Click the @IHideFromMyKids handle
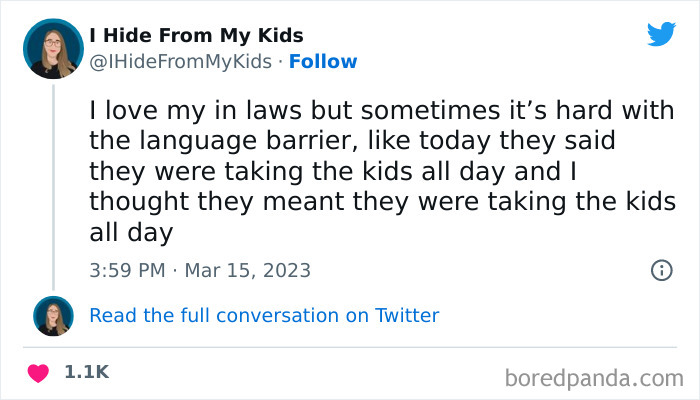 click(x=180, y=62)
